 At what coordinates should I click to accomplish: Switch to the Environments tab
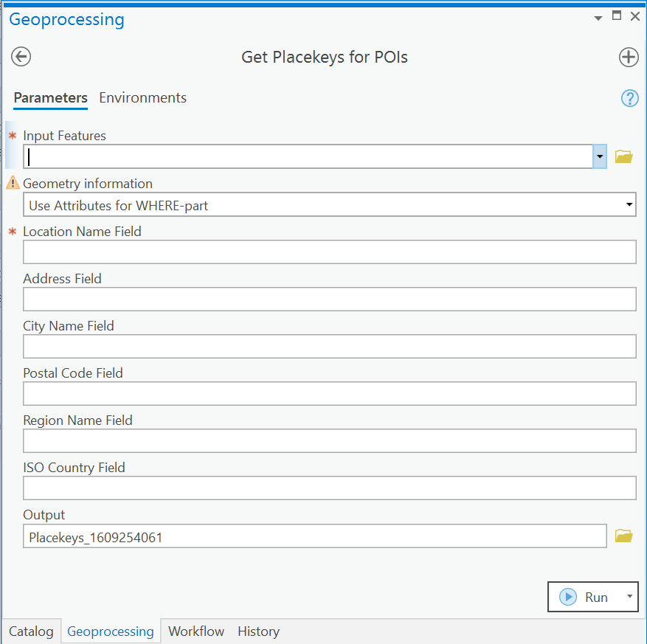click(143, 98)
